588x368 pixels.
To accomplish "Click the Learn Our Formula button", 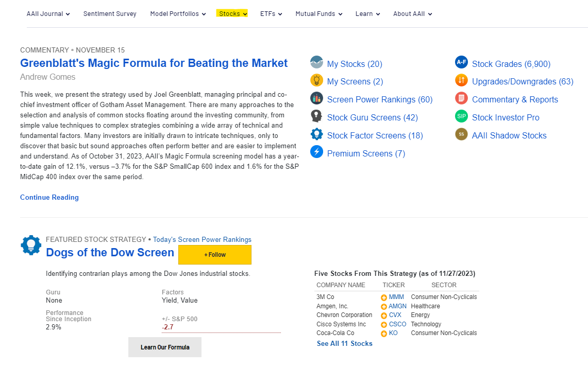I will coord(165,347).
